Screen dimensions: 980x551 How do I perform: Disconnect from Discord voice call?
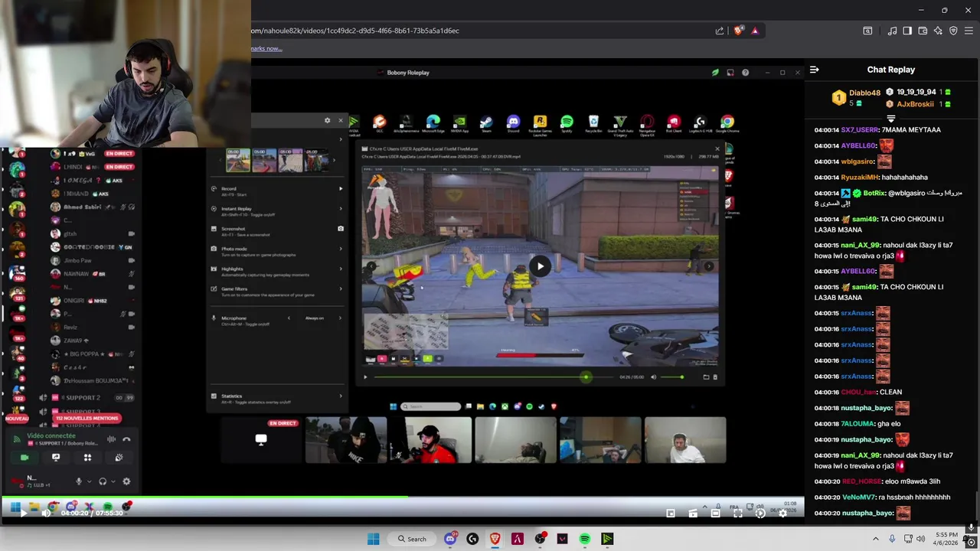point(126,439)
